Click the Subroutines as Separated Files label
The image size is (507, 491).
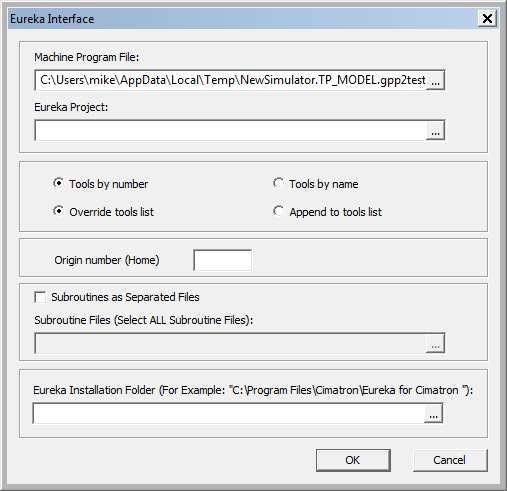coord(125,297)
